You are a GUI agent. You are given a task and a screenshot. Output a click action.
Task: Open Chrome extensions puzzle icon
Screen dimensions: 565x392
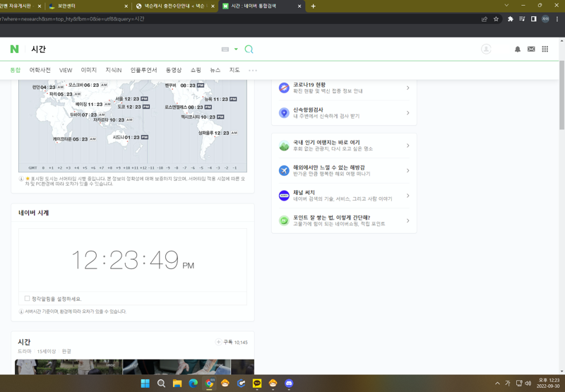point(510,19)
